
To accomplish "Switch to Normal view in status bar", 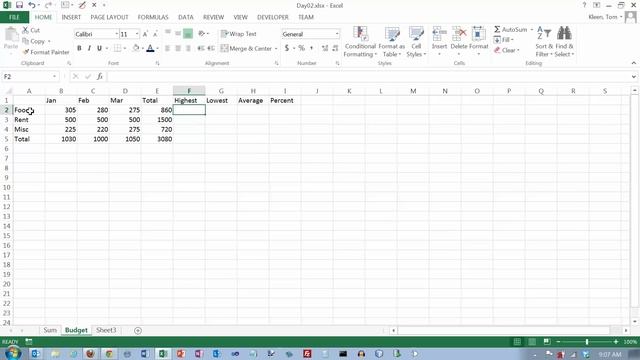I will pyautogui.click(x=517, y=342).
